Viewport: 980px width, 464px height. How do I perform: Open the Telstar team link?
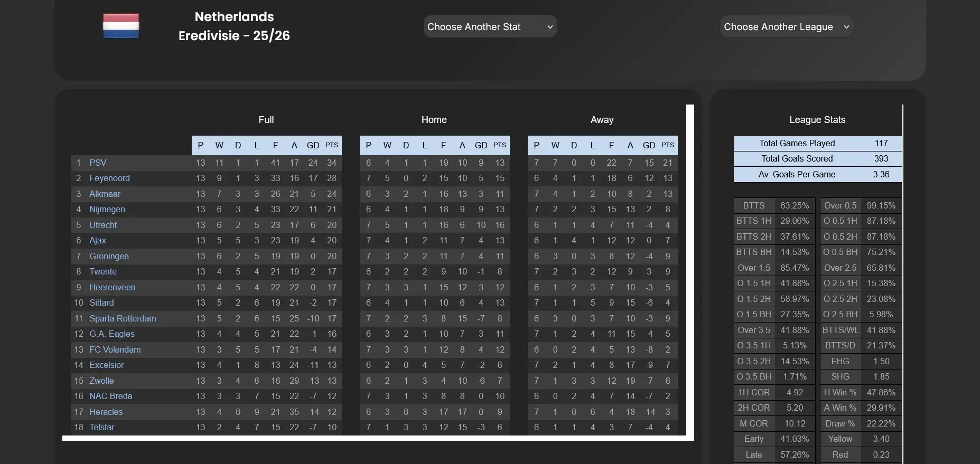(102, 427)
